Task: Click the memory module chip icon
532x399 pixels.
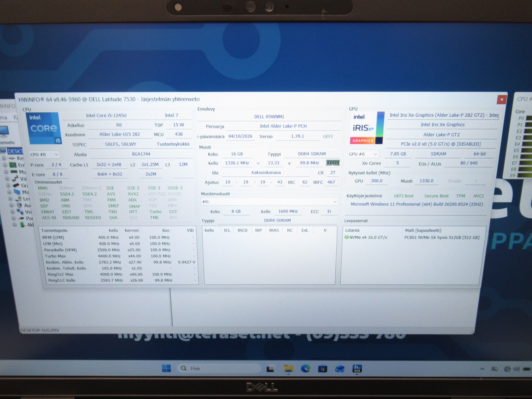Action: pos(333,163)
